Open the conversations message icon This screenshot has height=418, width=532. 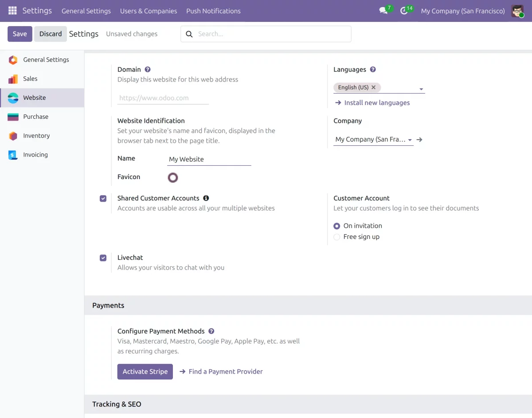coord(383,11)
